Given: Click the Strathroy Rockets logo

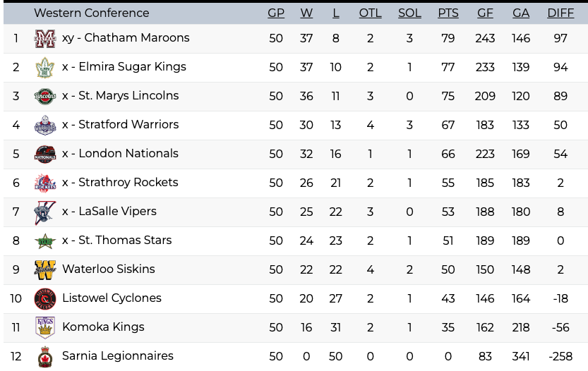Looking at the screenshot, I should (x=45, y=183).
